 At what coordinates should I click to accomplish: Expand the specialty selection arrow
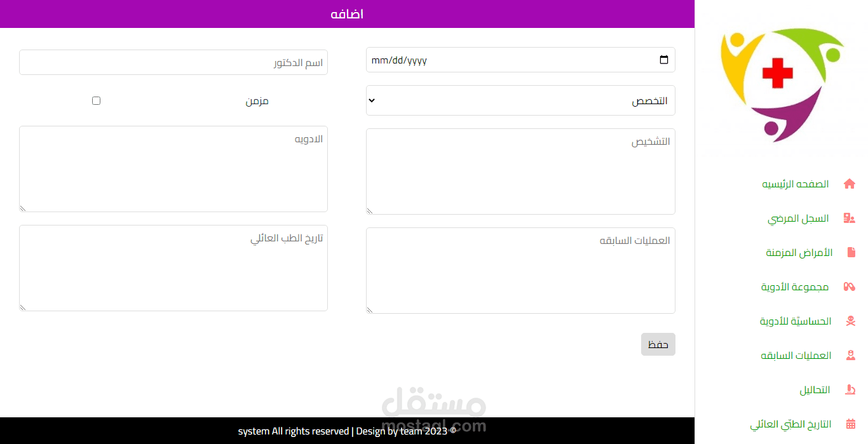pos(372,100)
